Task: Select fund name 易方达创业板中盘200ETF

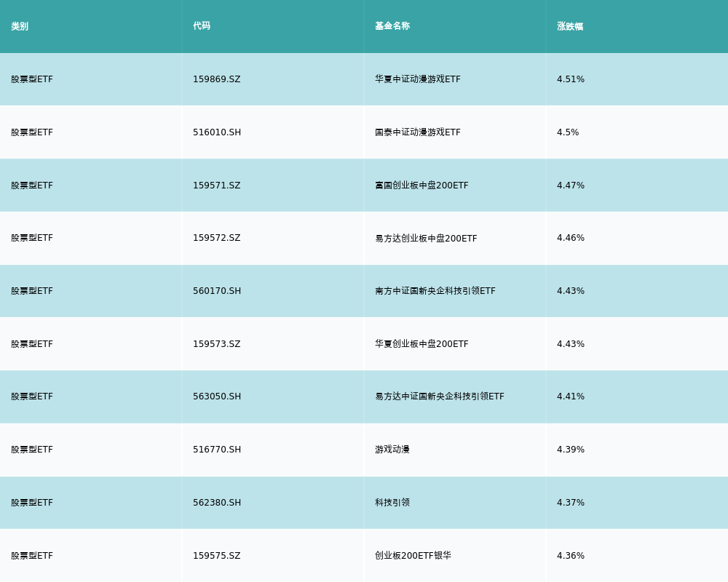Action: [x=426, y=238]
